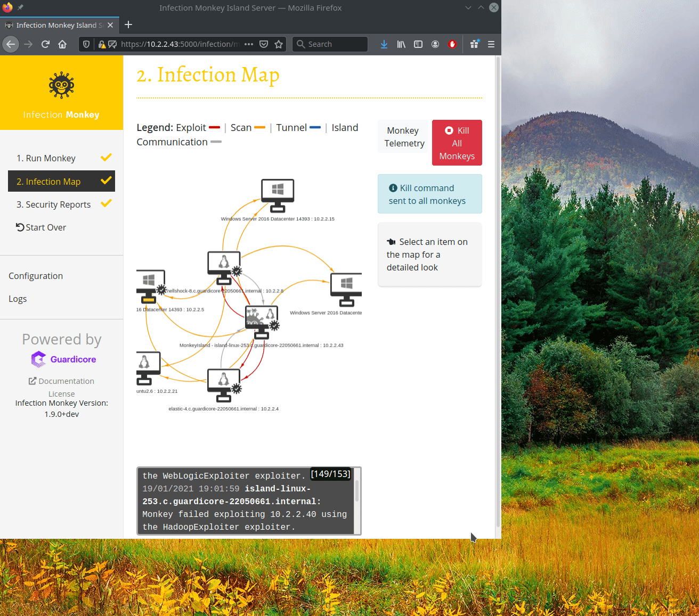Click the telemetry counter [149/153]
Image resolution: width=699 pixels, height=616 pixels.
click(x=331, y=474)
